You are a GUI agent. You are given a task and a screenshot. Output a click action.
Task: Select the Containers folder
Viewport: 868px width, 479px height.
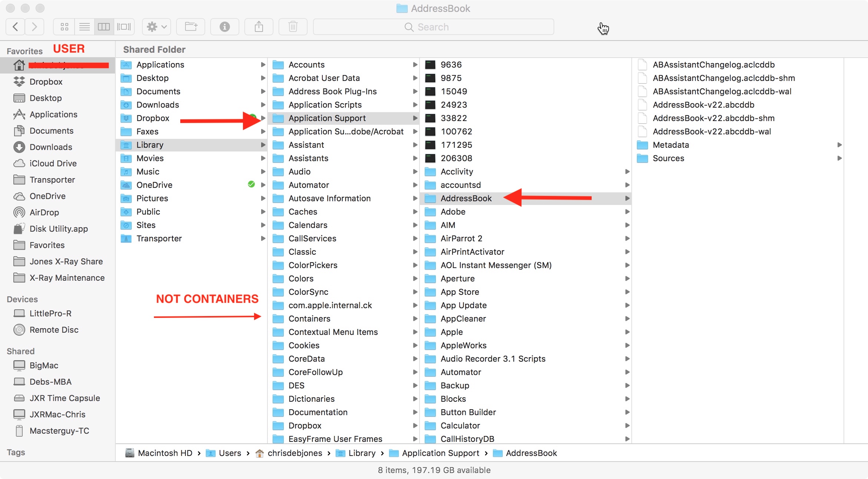pos(309,319)
